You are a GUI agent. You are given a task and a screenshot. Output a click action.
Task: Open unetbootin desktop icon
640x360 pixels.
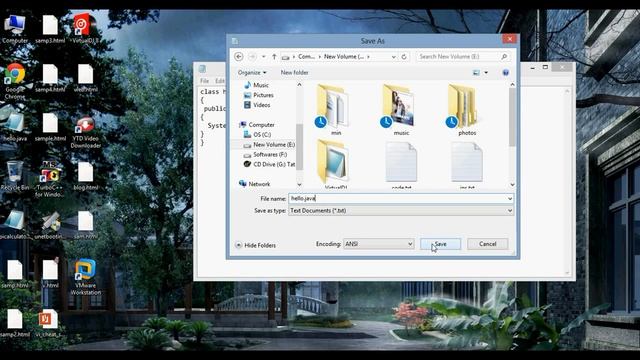pos(50,225)
